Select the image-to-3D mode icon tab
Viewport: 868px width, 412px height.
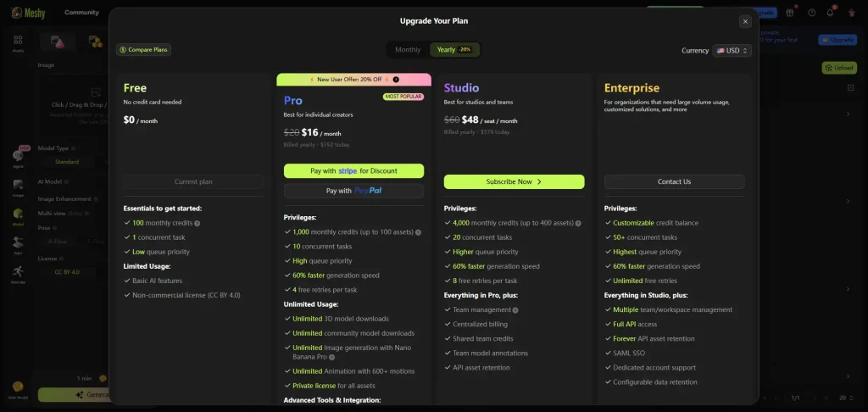tap(58, 42)
